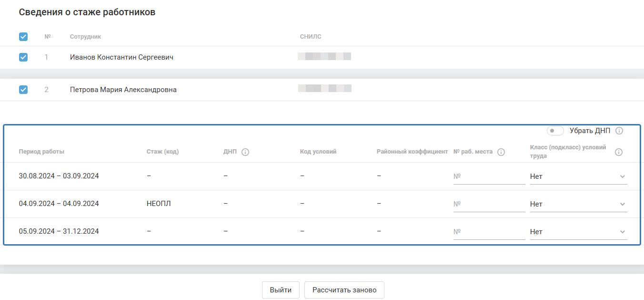Image resolution: width=644 pixels, height=300 pixels.
Task: Select employee row Иванов Константин Сергеевич
Action: pyautogui.click(x=121, y=57)
